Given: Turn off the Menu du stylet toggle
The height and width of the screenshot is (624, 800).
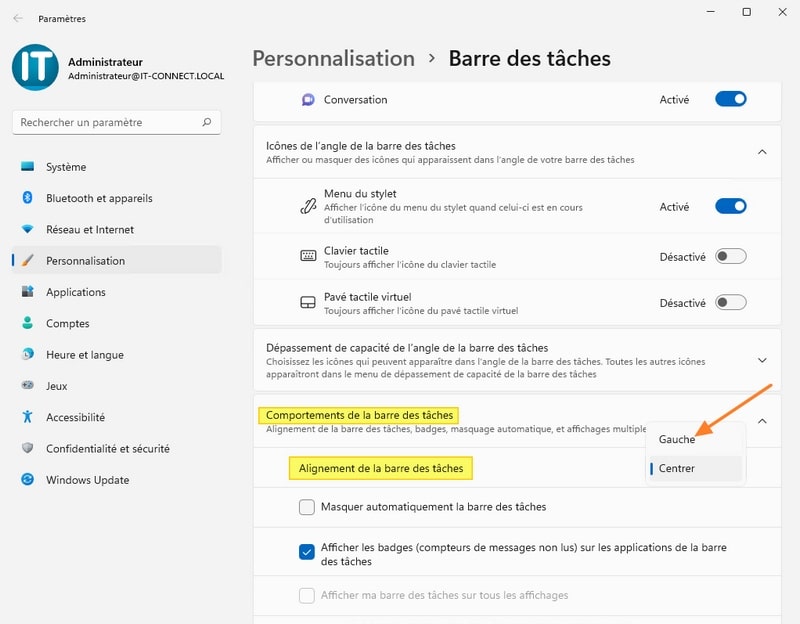Looking at the screenshot, I should tap(729, 206).
